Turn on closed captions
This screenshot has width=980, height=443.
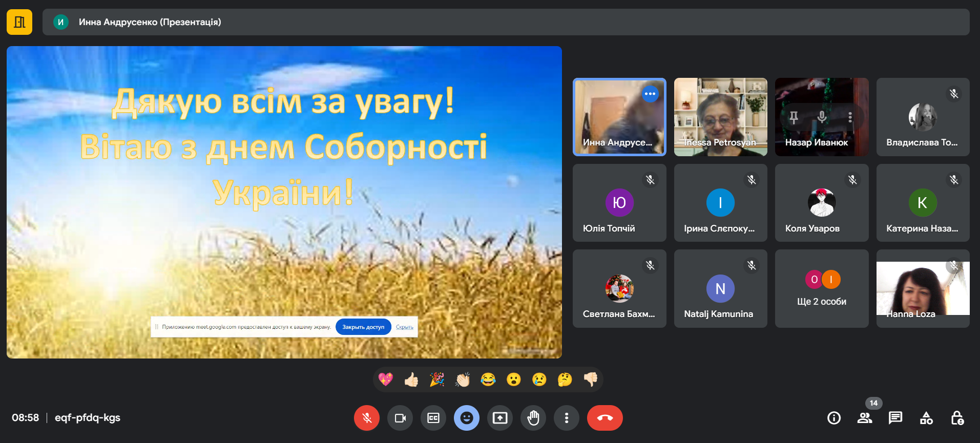[x=433, y=418]
